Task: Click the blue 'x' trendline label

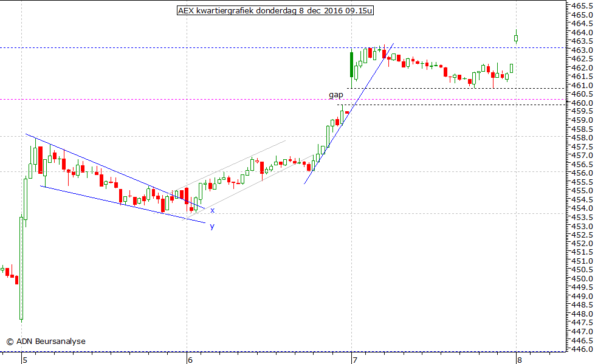Action: [x=213, y=210]
